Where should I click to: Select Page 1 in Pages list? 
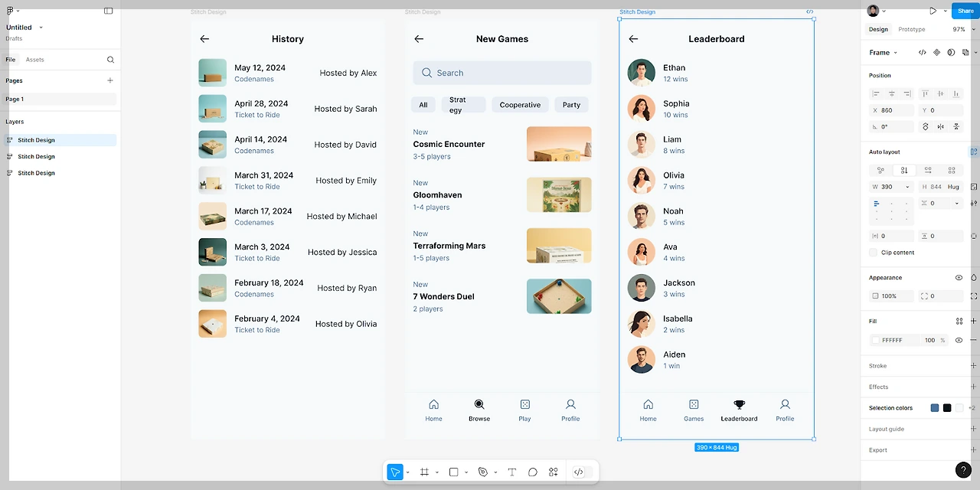pyautogui.click(x=60, y=100)
